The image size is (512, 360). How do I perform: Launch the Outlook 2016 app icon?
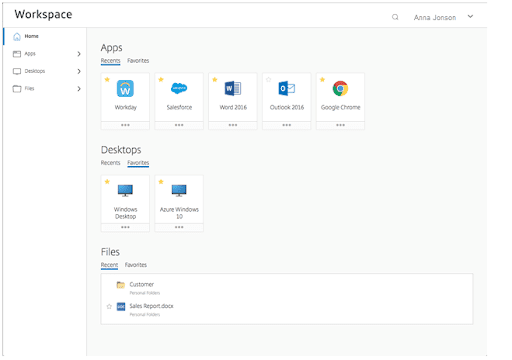pyautogui.click(x=287, y=88)
